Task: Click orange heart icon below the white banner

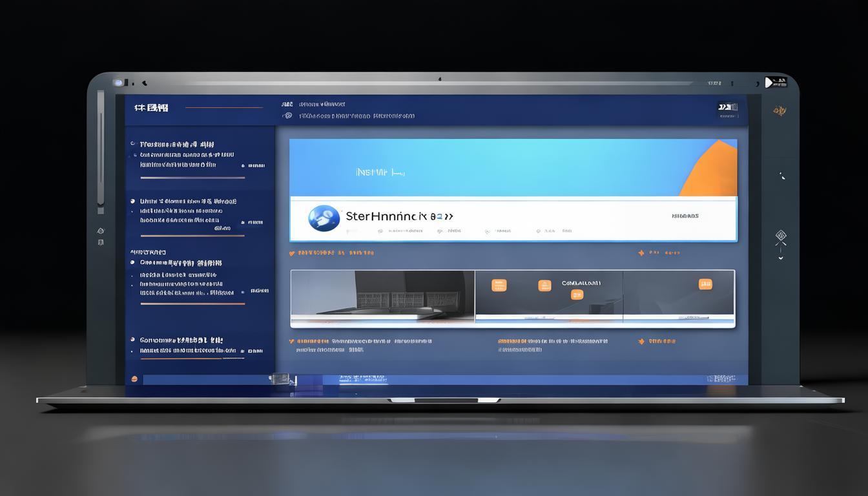Action: tap(293, 253)
